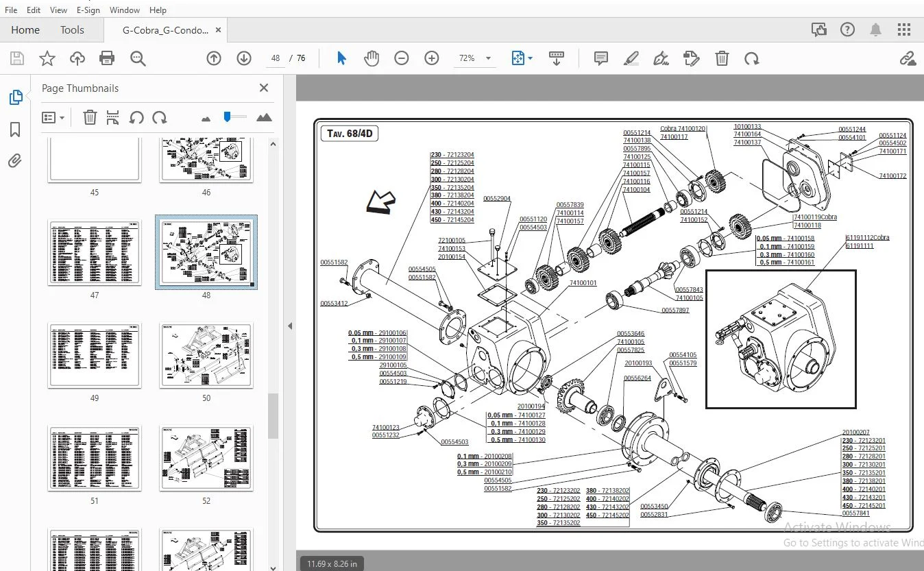924x571 pixels.
Task: Select page 47 thumbnail
Action: pos(95,252)
